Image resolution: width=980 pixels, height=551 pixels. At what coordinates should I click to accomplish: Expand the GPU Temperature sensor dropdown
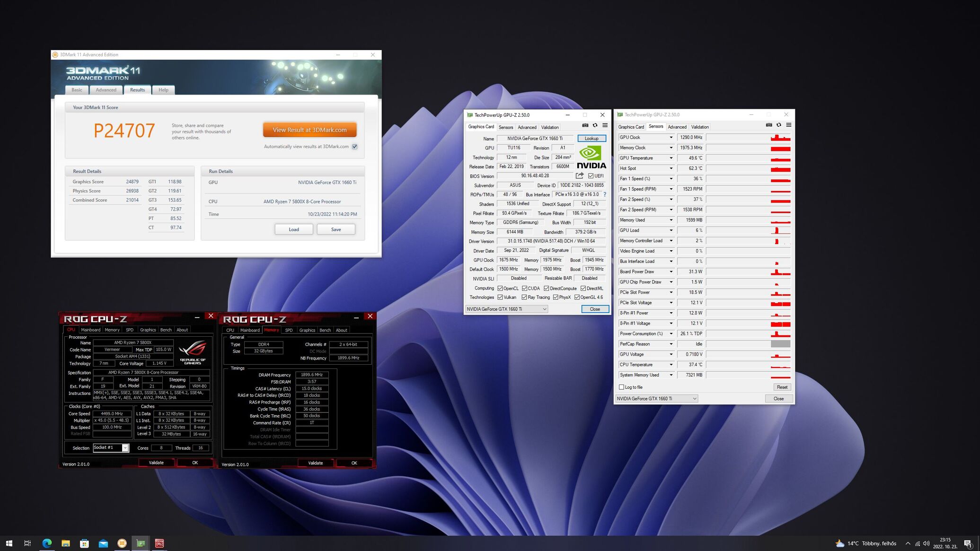[x=671, y=158]
